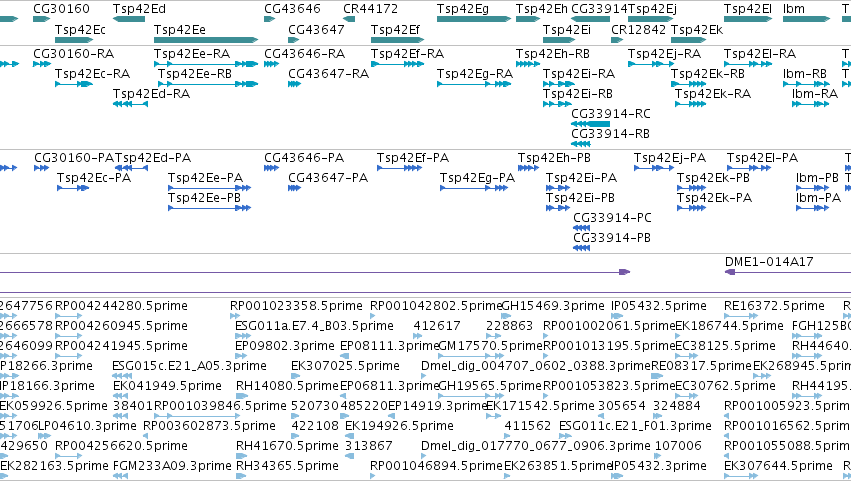Select protein Tsp42Ec-PA
This screenshot has width=851, height=481.
coord(94,178)
